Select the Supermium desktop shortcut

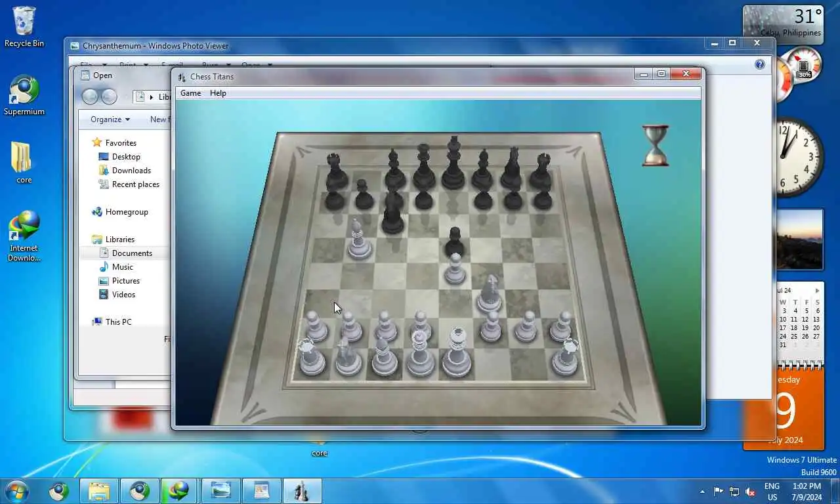point(24,96)
